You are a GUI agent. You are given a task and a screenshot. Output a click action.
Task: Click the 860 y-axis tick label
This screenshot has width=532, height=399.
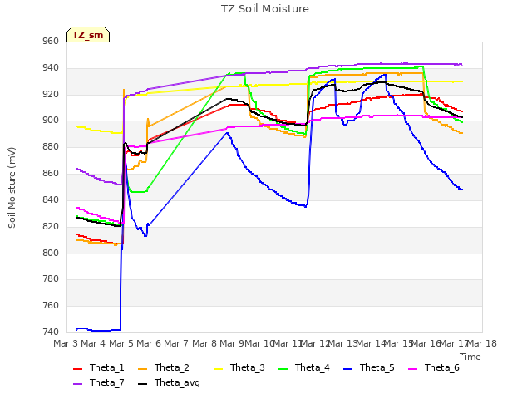[x=51, y=174]
